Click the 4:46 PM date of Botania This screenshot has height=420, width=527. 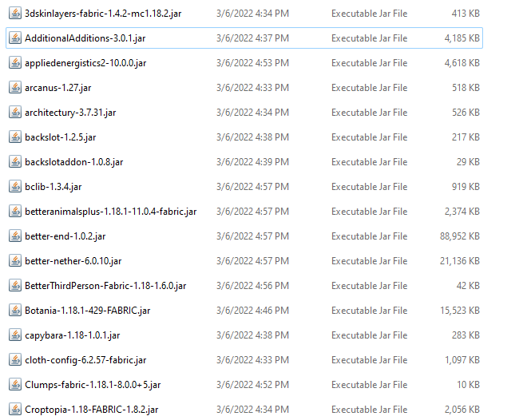[x=253, y=311]
